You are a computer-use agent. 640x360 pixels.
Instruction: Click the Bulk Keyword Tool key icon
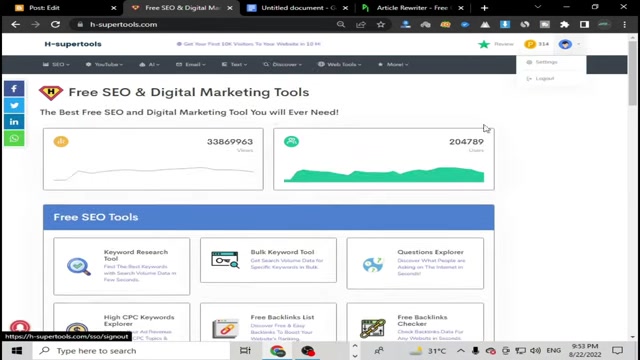(225, 260)
